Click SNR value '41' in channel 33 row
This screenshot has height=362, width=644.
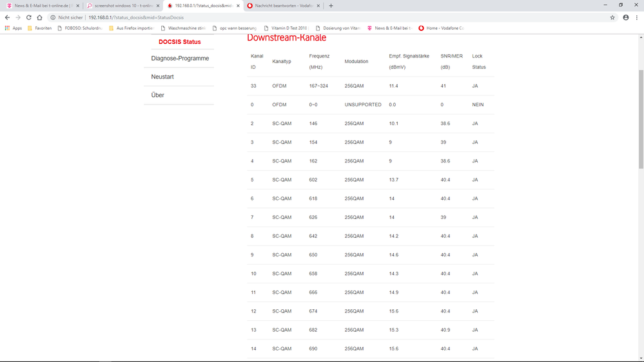(x=443, y=86)
